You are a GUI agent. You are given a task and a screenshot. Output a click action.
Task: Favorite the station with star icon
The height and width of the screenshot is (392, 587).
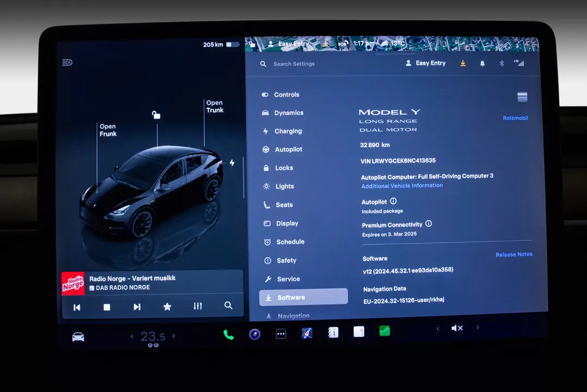[167, 307]
